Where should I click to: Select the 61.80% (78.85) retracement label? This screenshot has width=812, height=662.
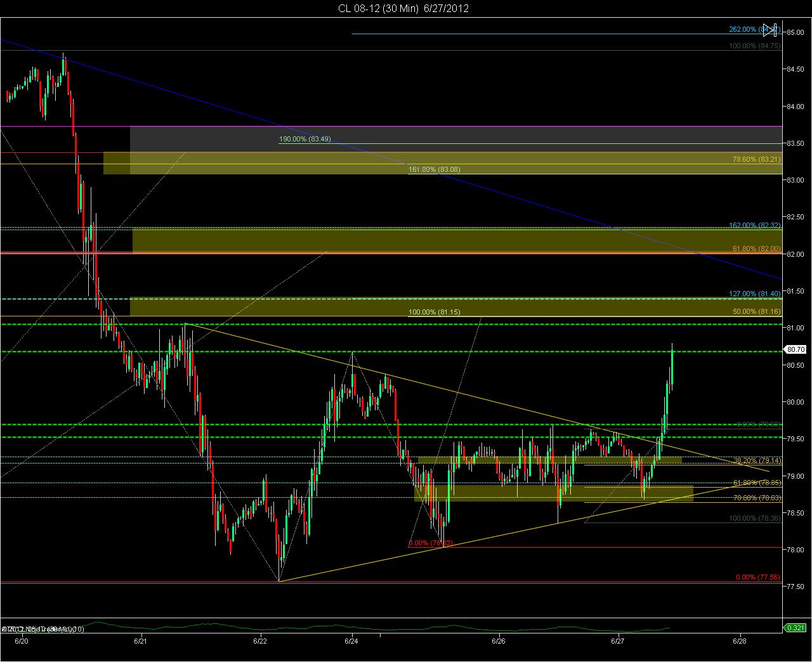(x=756, y=483)
